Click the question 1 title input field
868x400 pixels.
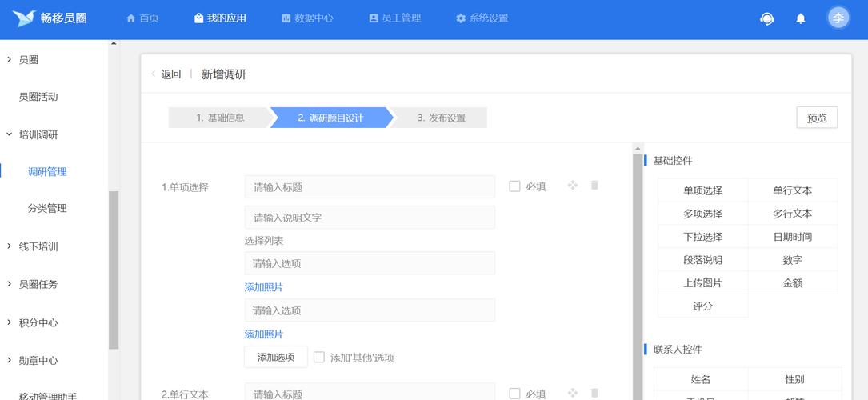click(x=370, y=187)
